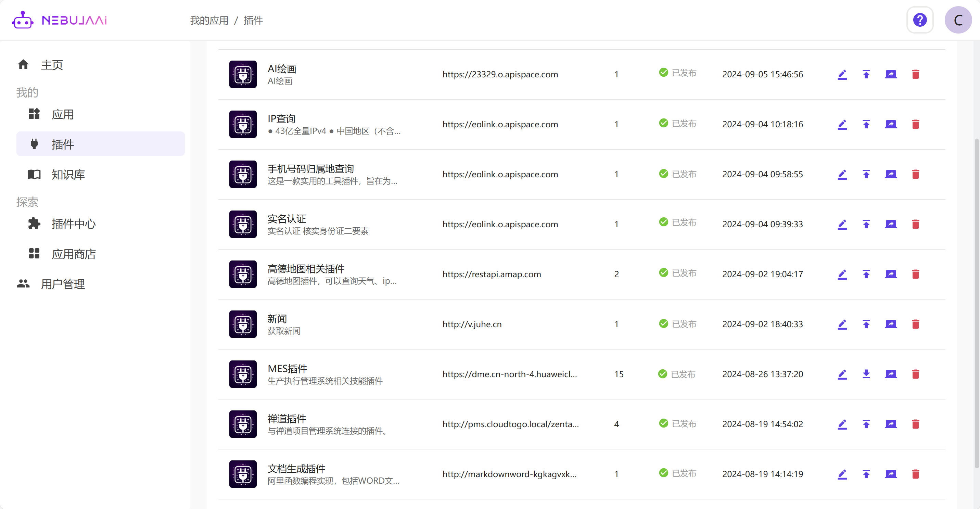Image resolution: width=980 pixels, height=509 pixels.
Task: Click 我的应用 breadcrumb link
Action: click(x=209, y=20)
